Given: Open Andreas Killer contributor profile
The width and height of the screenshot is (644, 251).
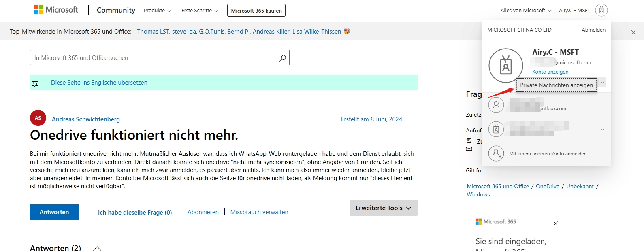Looking at the screenshot, I should 271,32.
